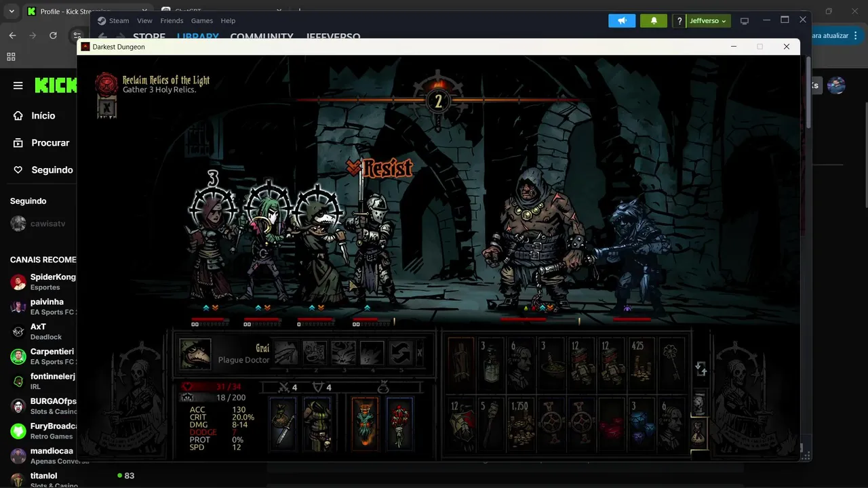Open the View menu in Steam
Image resolution: width=868 pixels, height=488 pixels.
pyautogui.click(x=144, y=20)
